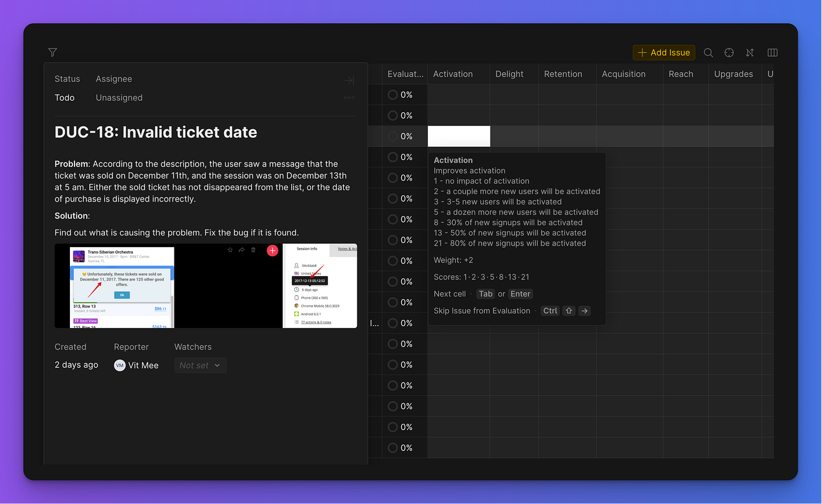This screenshot has height=504, width=822.
Task: Click the 'Ctrl' key hint in tooltip
Action: [550, 311]
